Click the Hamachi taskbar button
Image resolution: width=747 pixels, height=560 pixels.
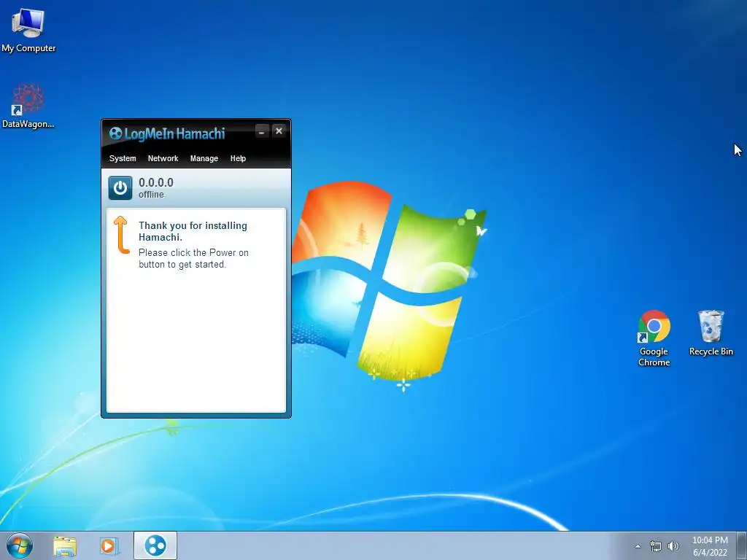click(x=155, y=545)
